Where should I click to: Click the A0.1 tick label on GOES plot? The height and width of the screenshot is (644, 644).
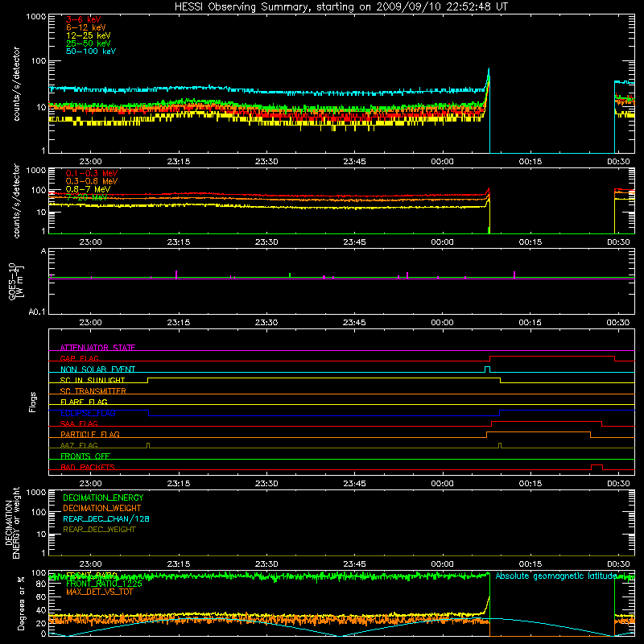click(x=37, y=312)
